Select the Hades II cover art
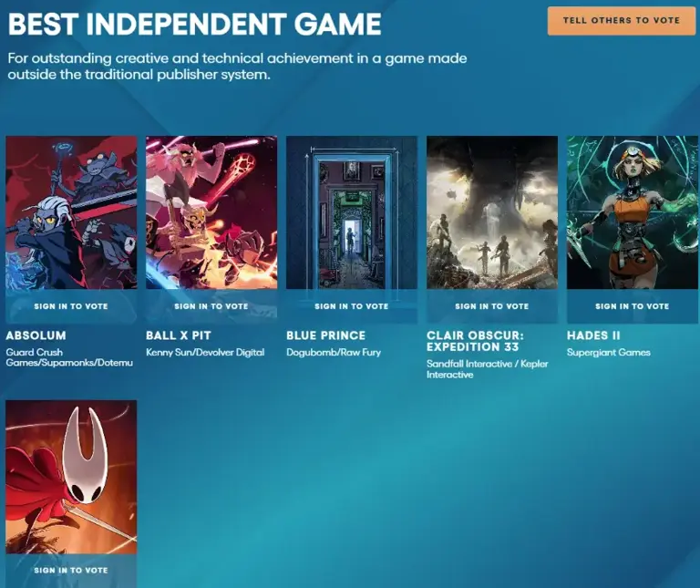Image resolution: width=700 pixels, height=588 pixels. [633, 212]
